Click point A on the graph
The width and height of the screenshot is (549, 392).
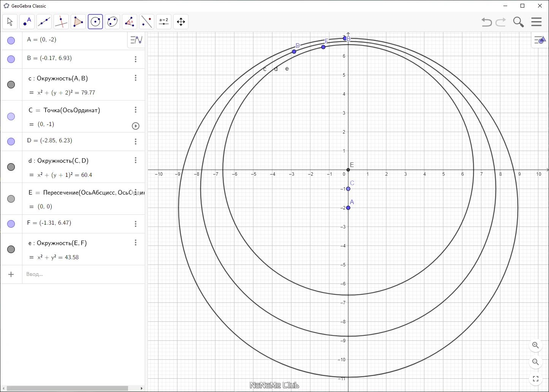point(348,208)
